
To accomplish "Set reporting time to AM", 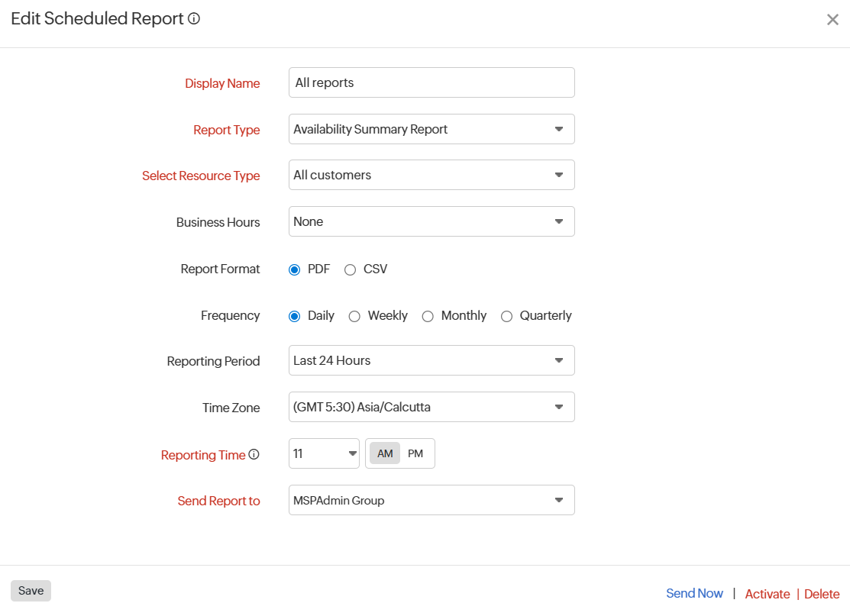I will pyautogui.click(x=384, y=453).
